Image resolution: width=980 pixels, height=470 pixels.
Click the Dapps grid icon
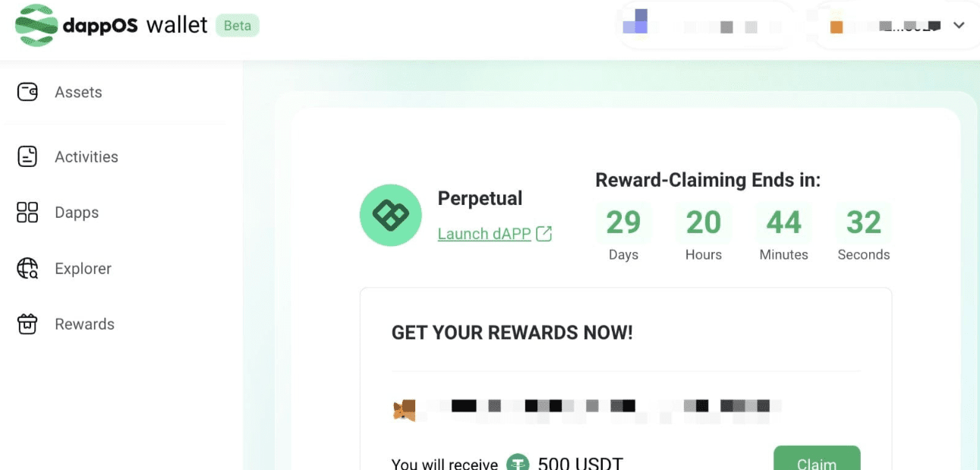pyautogui.click(x=27, y=213)
